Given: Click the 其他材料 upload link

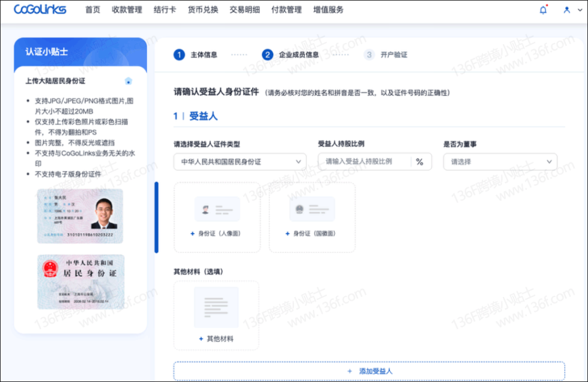Looking at the screenshot, I should click(x=216, y=339).
